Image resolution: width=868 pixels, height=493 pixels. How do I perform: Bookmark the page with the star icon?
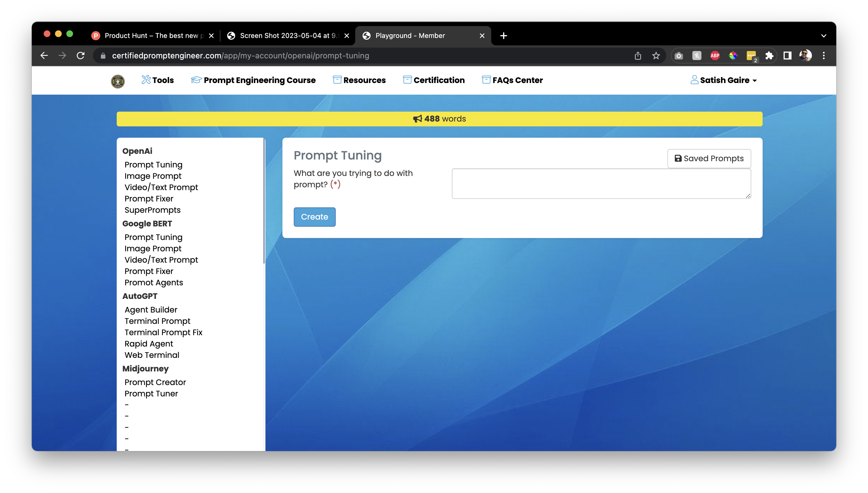(x=656, y=56)
